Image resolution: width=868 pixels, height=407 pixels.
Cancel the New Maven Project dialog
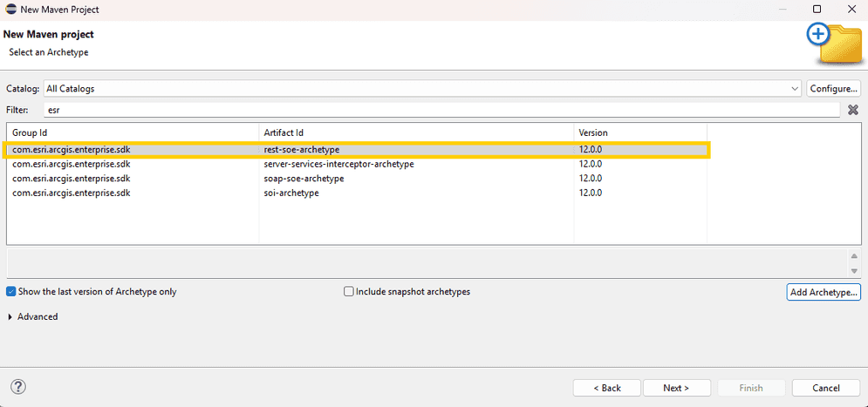pyautogui.click(x=826, y=388)
